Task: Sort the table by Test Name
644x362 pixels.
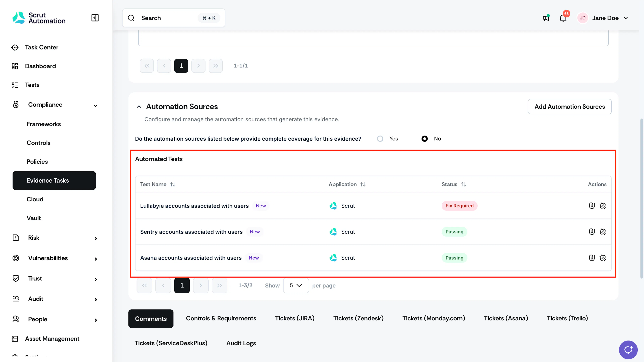Action: (x=173, y=184)
